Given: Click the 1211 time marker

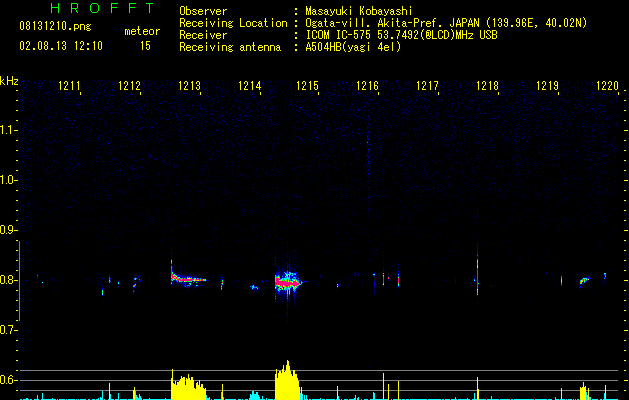Looking at the screenshot, I should pos(69,86).
